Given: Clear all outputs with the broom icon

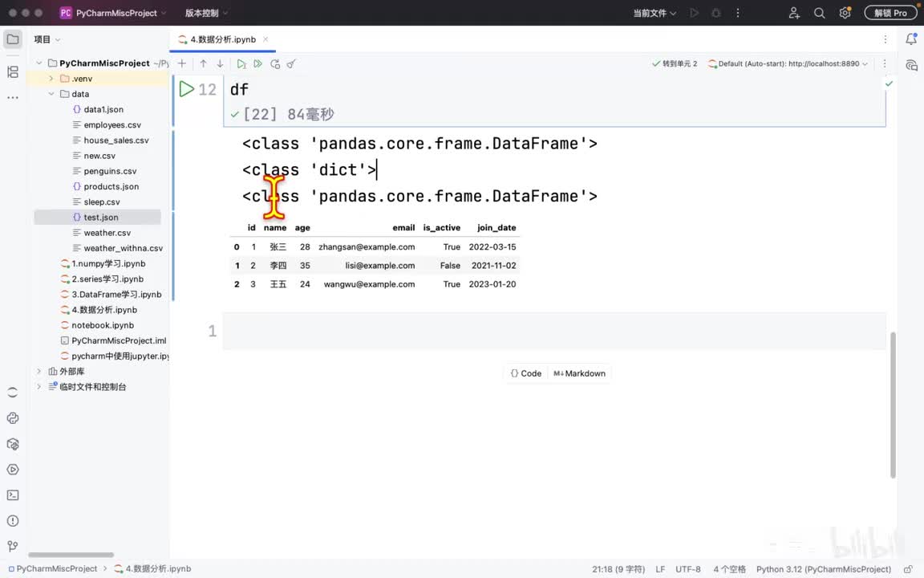Looking at the screenshot, I should (291, 63).
